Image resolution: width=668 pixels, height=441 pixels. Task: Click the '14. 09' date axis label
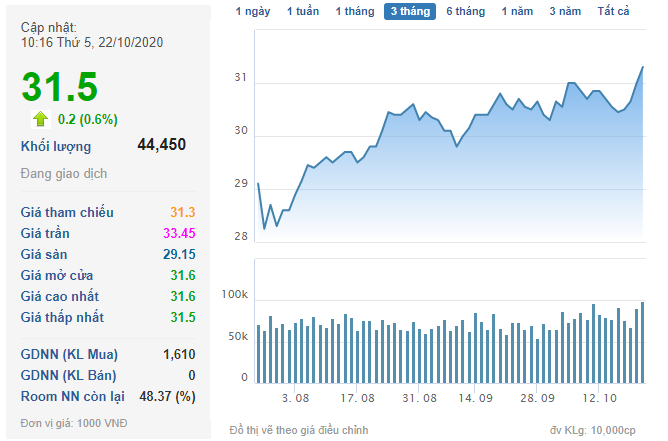pyautogui.click(x=475, y=398)
